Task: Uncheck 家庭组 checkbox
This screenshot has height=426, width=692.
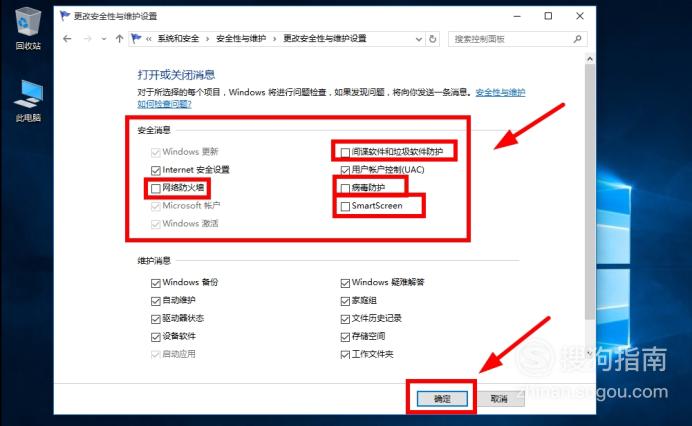Action: point(345,301)
